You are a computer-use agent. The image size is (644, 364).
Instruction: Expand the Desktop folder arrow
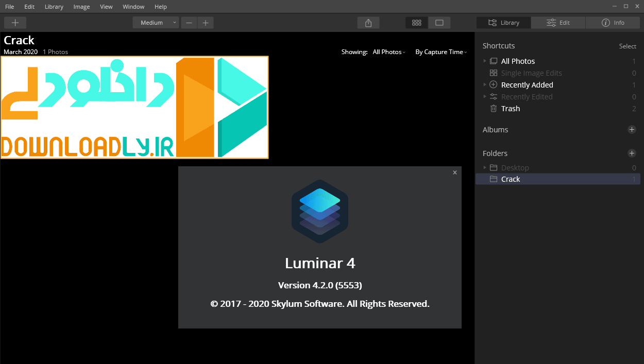[485, 168]
